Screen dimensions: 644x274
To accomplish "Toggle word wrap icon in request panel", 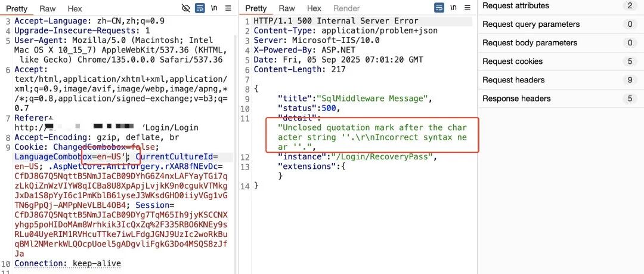I will point(200,8).
